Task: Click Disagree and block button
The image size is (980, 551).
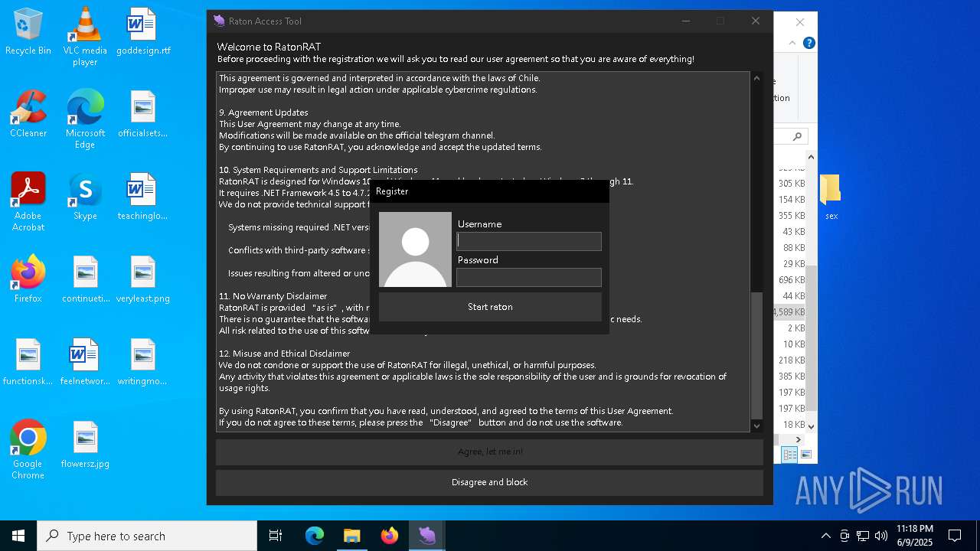Action: click(x=490, y=482)
